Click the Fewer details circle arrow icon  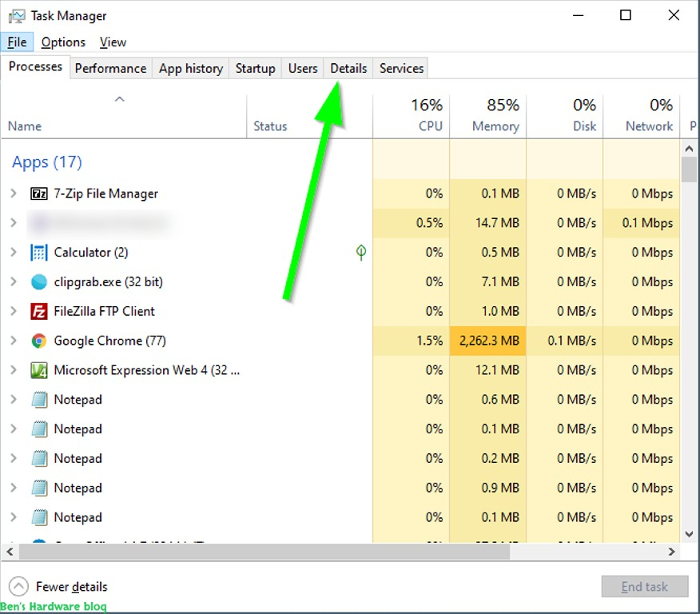18,586
